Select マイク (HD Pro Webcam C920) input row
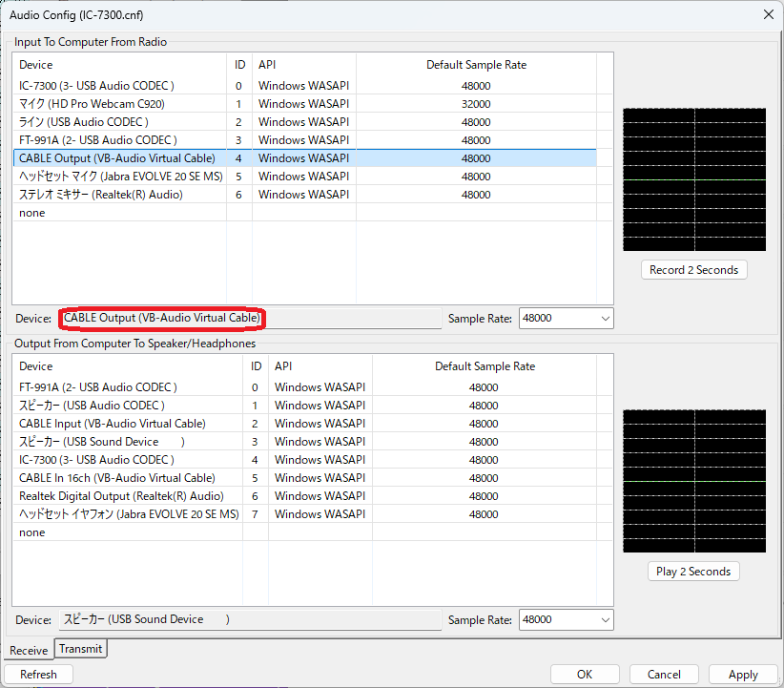 pos(305,104)
